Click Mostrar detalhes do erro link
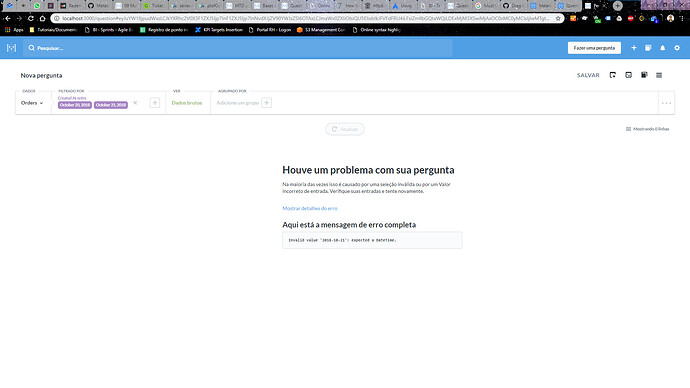 (310, 209)
